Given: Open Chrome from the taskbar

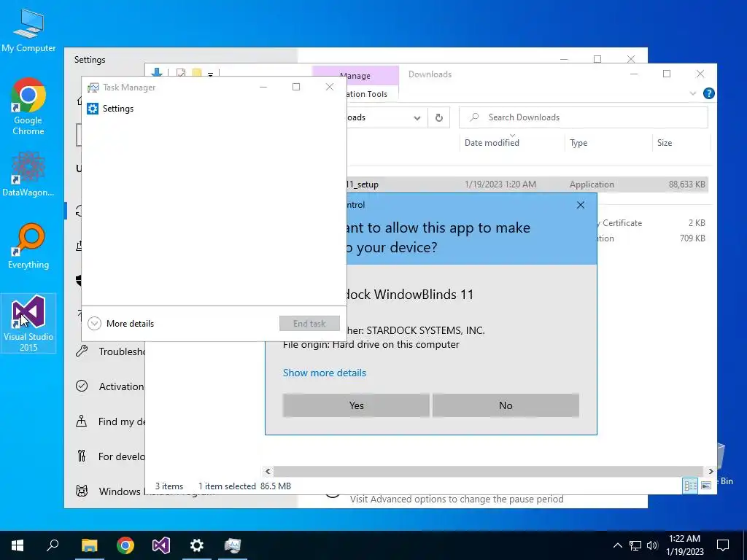Looking at the screenshot, I should [x=125, y=545].
